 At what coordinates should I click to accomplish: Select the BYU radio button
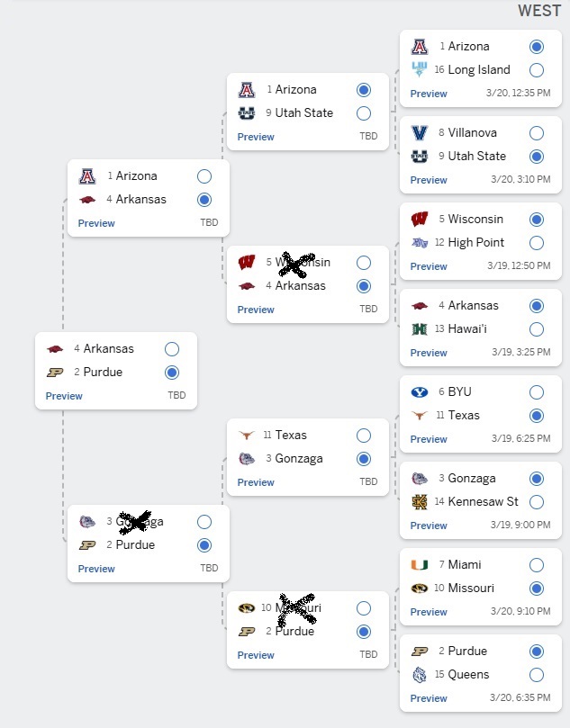537,391
